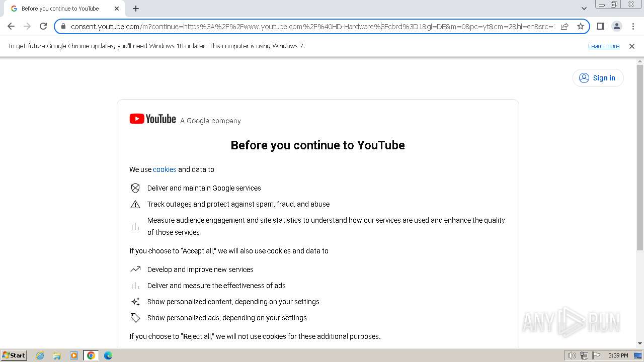Click the vertical scrollbar thumb

[640, 157]
